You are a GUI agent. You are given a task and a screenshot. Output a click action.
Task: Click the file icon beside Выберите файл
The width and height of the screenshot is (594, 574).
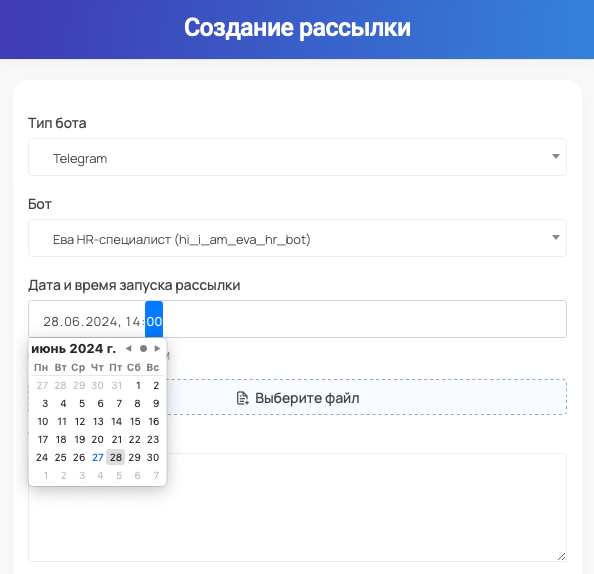click(x=242, y=398)
